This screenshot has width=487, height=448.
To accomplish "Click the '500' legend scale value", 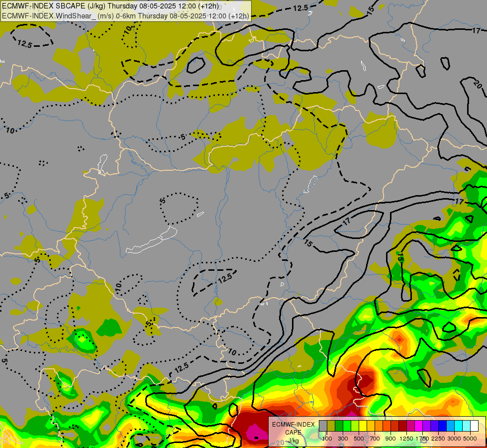I will 359,439.
